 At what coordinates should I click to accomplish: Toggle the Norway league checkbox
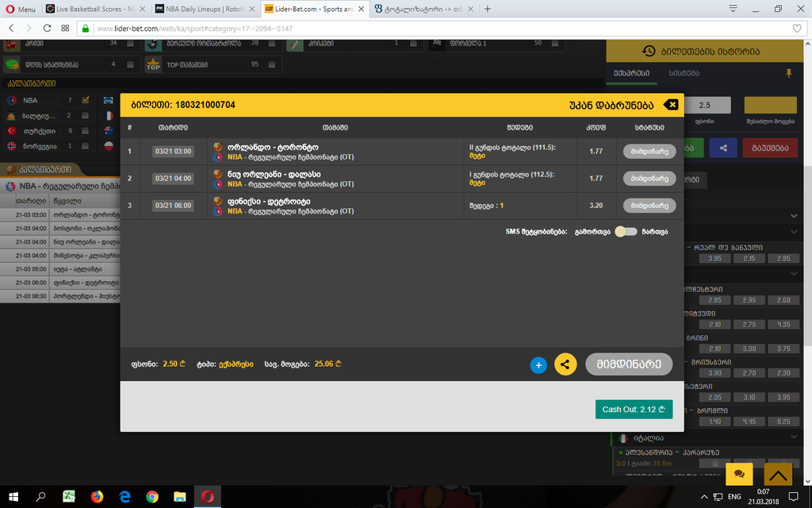coord(86,146)
